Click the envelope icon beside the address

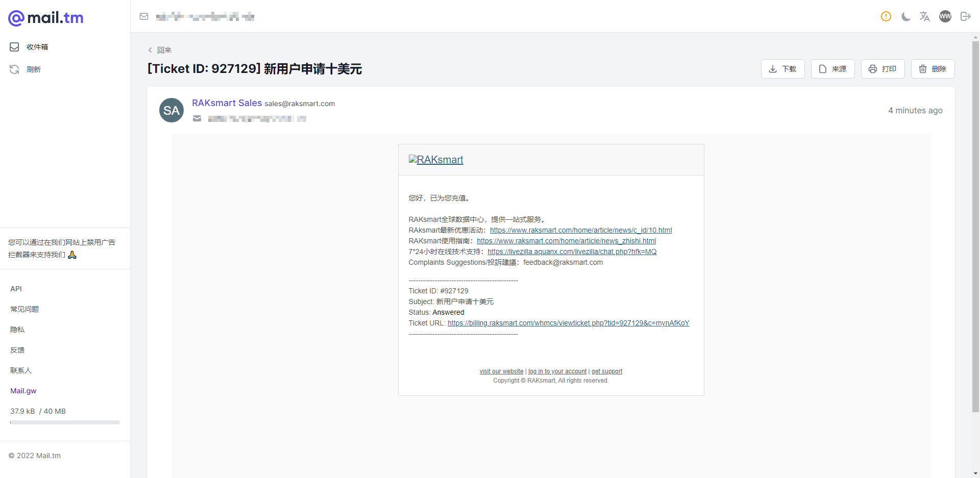coord(144,16)
